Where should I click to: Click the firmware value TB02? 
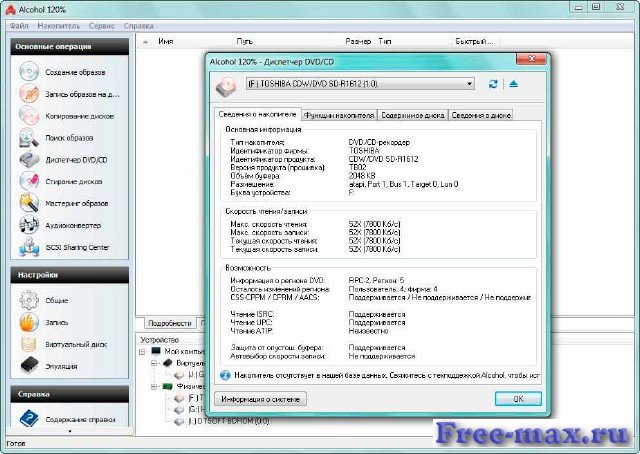[358, 167]
